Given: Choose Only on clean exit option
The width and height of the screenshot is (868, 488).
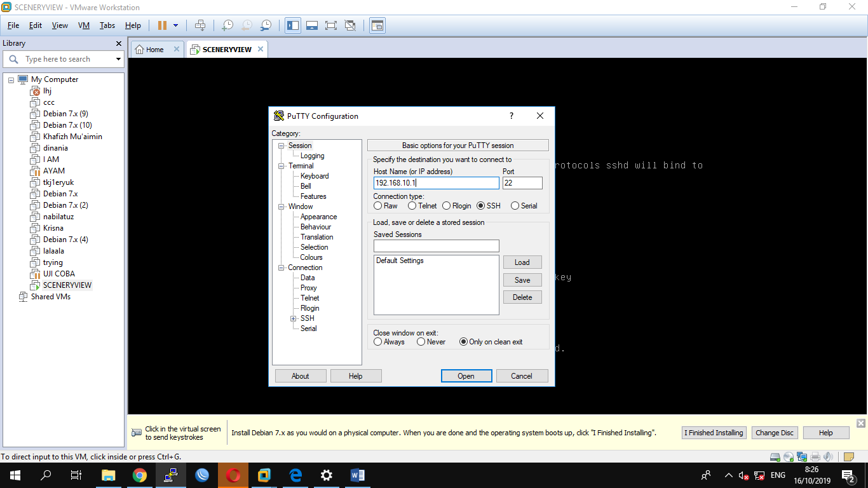Looking at the screenshot, I should point(491,342).
